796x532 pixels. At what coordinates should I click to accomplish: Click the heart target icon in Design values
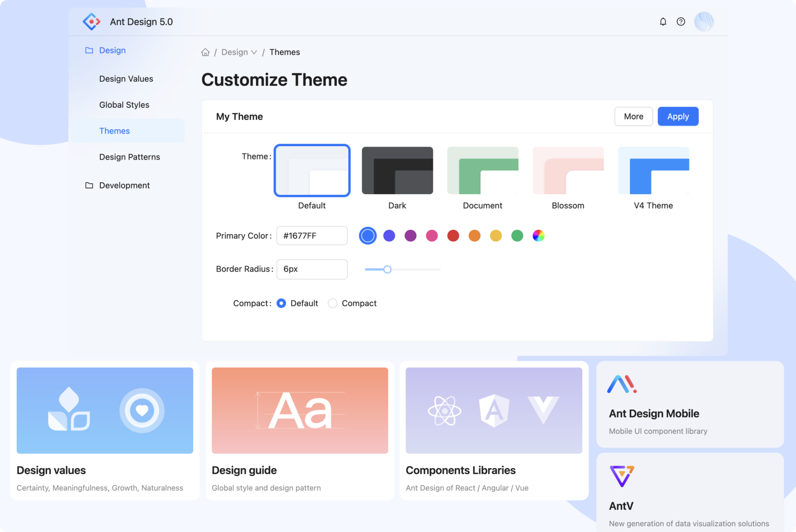point(142,410)
